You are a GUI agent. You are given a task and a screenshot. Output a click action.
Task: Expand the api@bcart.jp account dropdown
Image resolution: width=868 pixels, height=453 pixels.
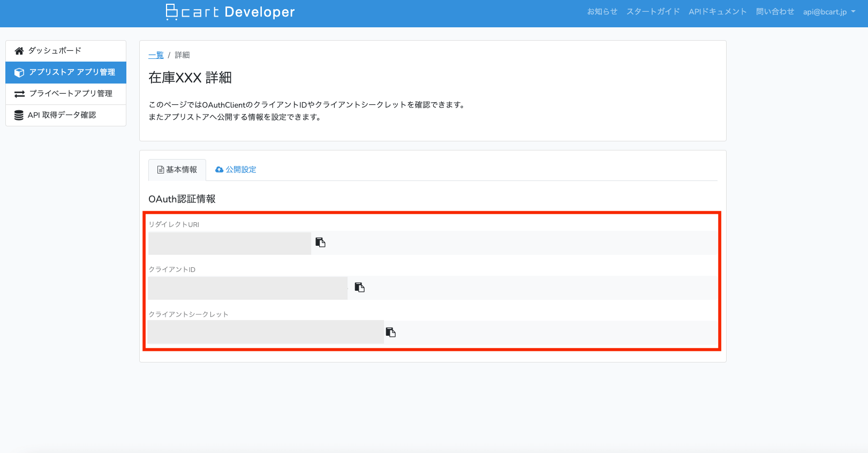[828, 12]
